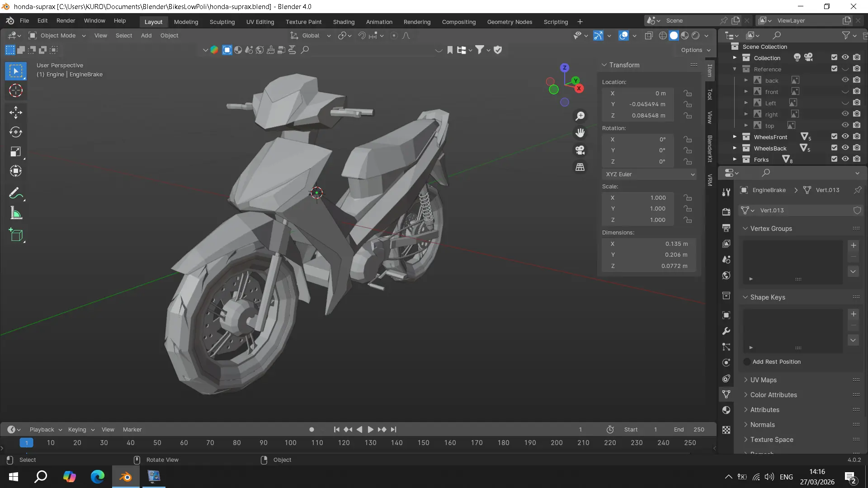
Task: Open Physics properties tab icon
Action: click(726, 362)
